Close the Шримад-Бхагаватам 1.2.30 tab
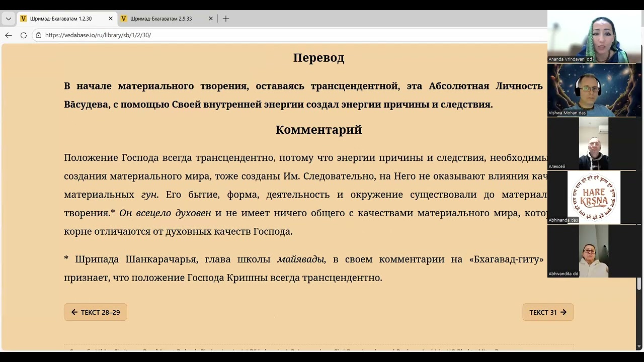Image resolution: width=644 pixels, height=362 pixels. (111, 19)
